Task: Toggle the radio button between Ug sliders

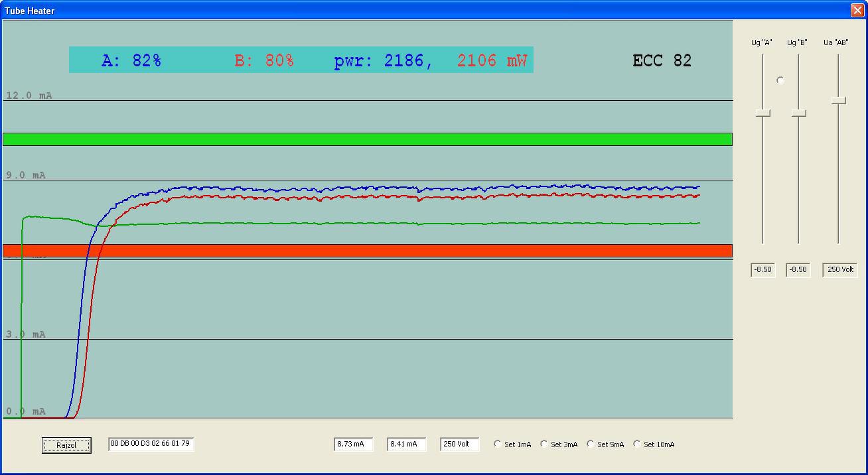Action: [780, 80]
